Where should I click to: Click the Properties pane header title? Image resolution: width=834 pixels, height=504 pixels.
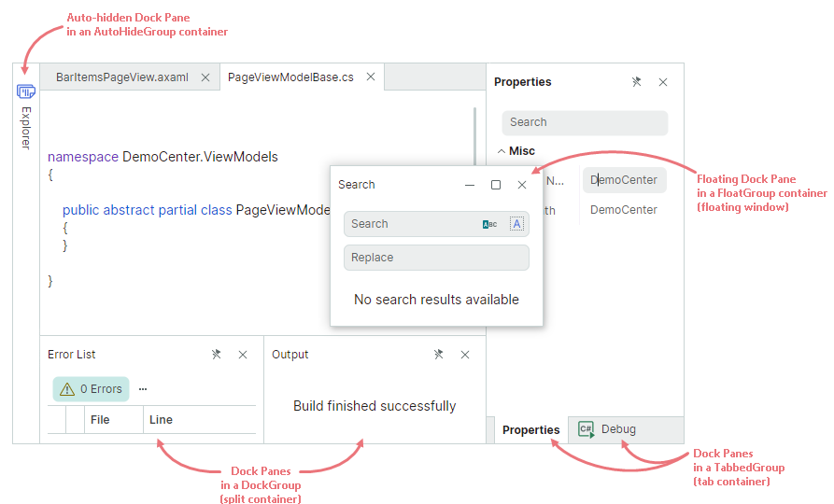[522, 82]
